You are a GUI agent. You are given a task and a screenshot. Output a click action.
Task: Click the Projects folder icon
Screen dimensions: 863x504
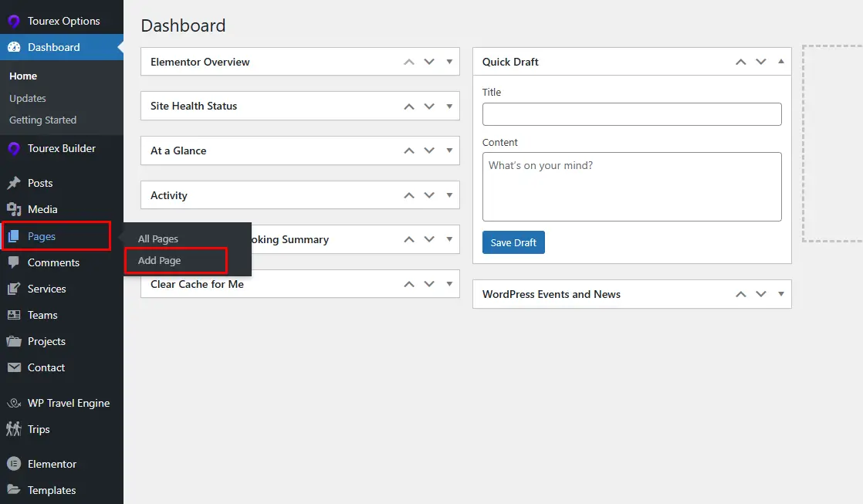tap(14, 341)
